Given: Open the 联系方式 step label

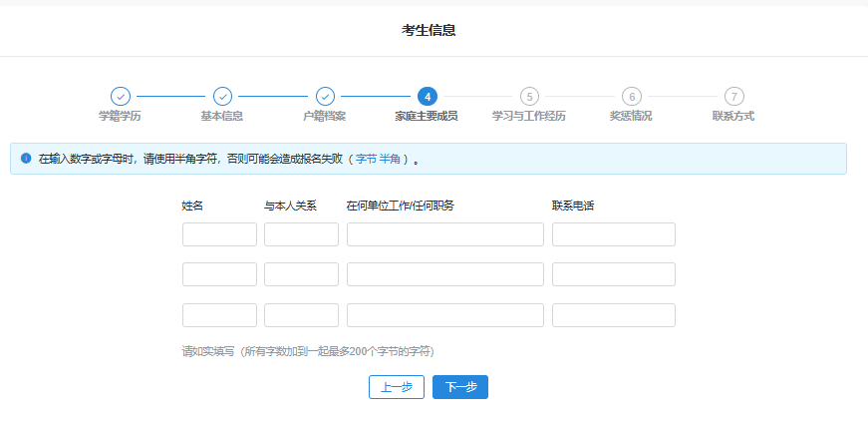Looking at the screenshot, I should point(733,117).
